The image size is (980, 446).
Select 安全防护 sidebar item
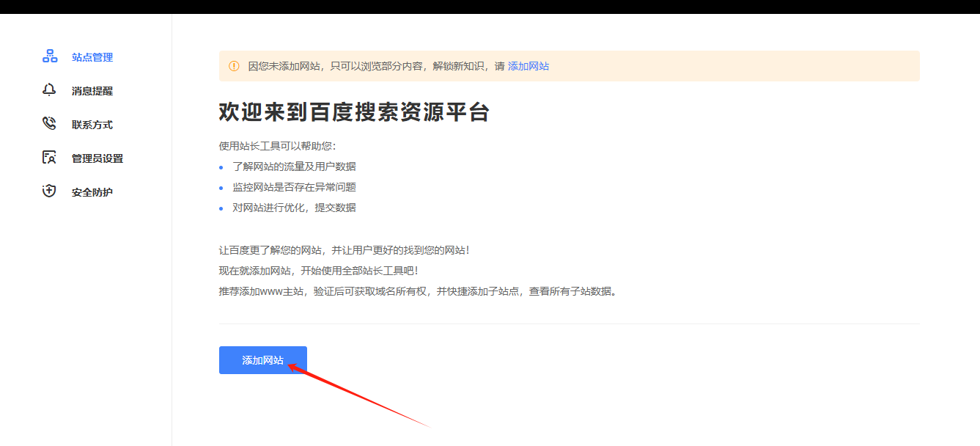click(92, 192)
